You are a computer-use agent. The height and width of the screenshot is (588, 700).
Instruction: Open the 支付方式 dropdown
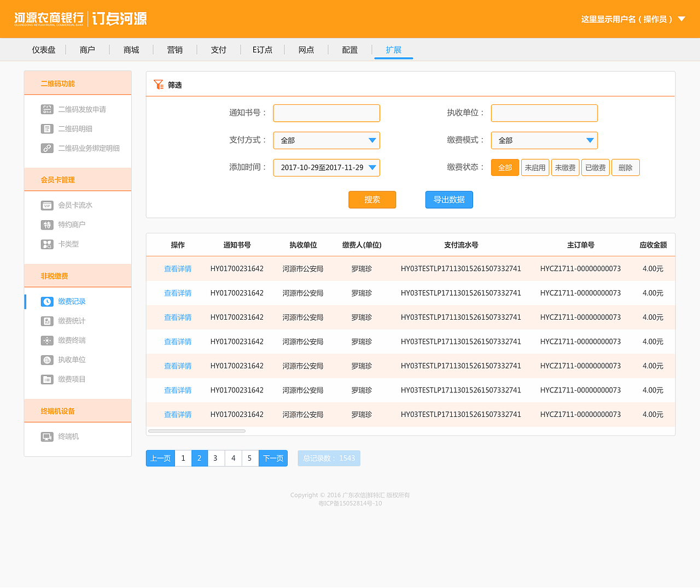click(326, 140)
